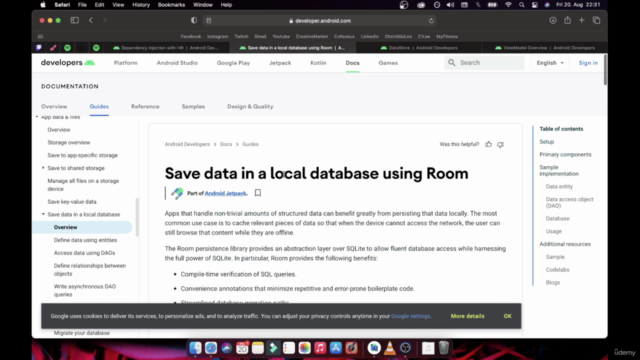
Task: Open a new tab with the plus icon
Action: pyautogui.click(x=582, y=20)
